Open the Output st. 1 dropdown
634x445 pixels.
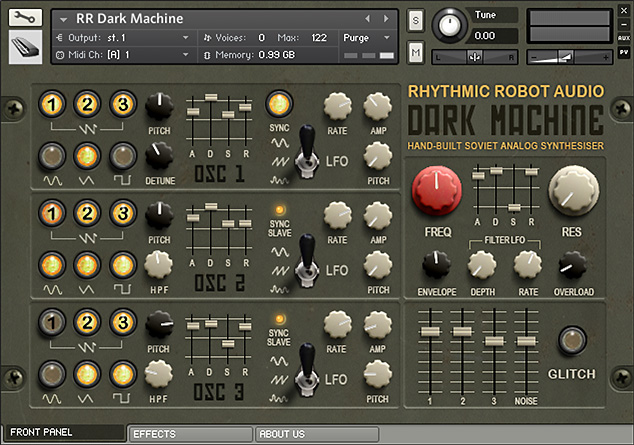coord(123,38)
